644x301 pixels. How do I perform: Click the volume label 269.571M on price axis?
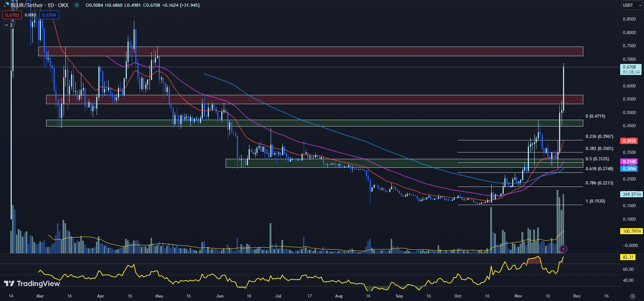click(632, 194)
